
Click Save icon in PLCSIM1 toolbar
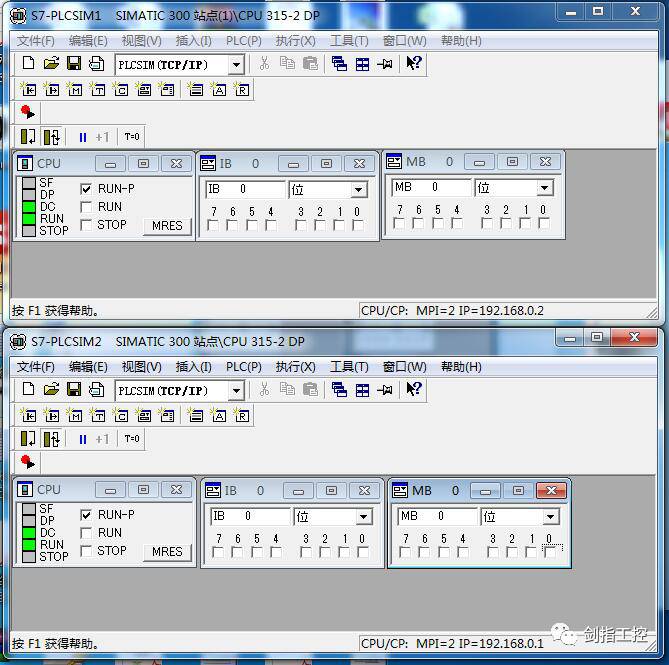(74, 63)
